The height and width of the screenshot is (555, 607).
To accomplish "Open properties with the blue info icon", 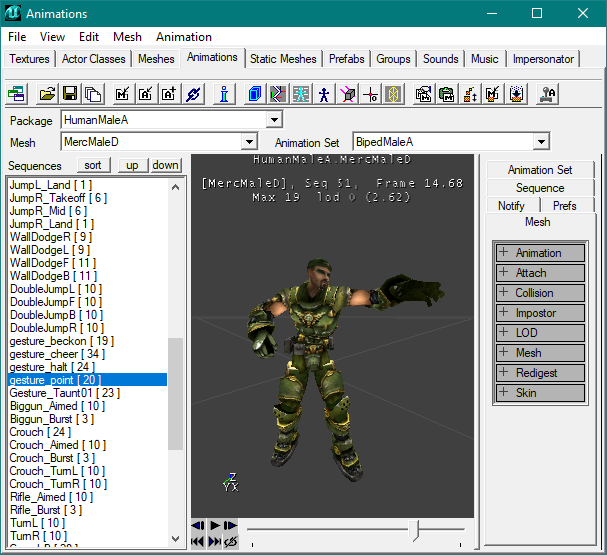I will pos(224,94).
